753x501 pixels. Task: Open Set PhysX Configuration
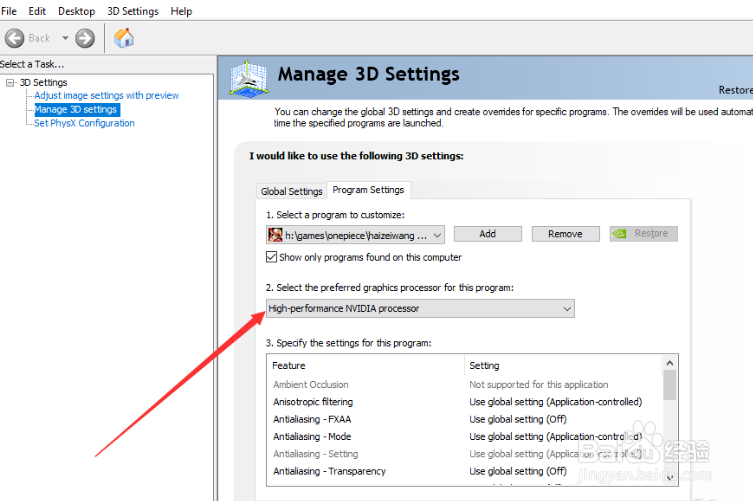point(84,123)
